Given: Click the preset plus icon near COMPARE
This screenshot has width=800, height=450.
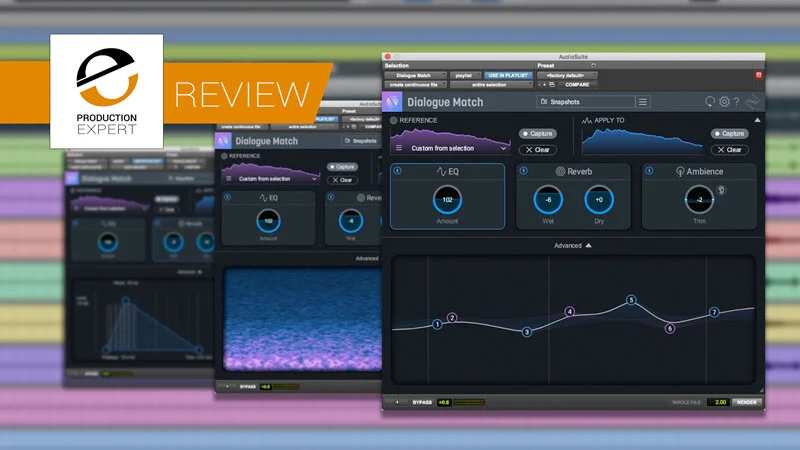Looking at the screenshot, I should click(544, 85).
